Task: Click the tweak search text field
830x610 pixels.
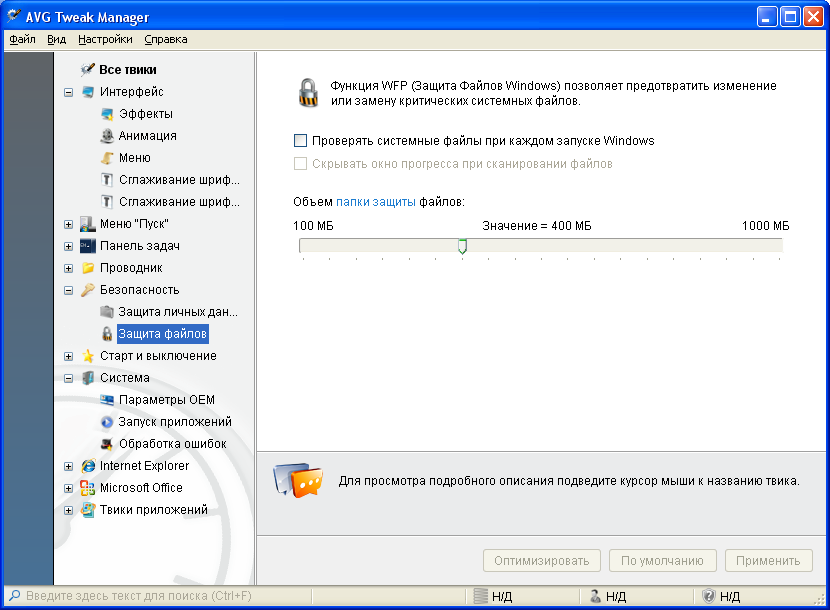Action: [159, 596]
